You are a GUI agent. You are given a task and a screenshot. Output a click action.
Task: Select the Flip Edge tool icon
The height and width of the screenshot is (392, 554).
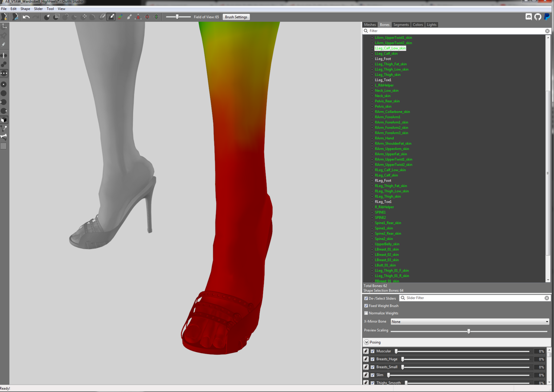[x=147, y=17]
